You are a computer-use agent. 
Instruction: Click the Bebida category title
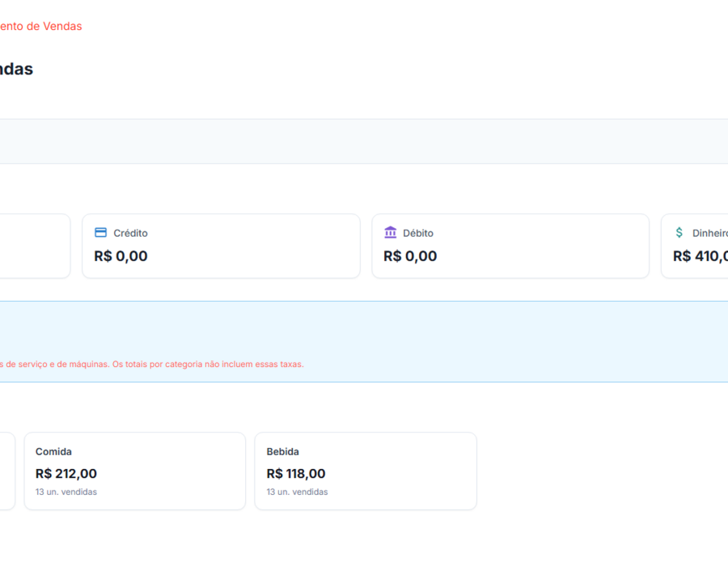[x=283, y=452]
